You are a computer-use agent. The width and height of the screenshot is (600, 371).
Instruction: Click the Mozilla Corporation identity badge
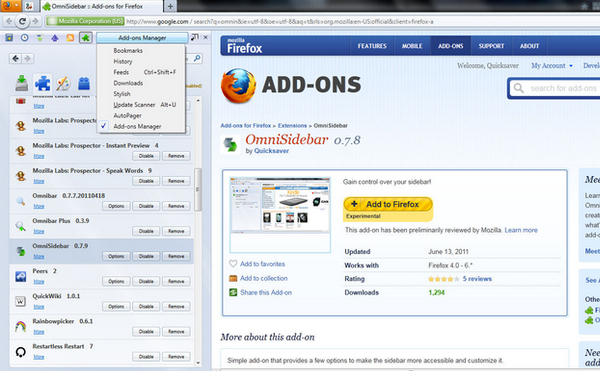coord(85,21)
